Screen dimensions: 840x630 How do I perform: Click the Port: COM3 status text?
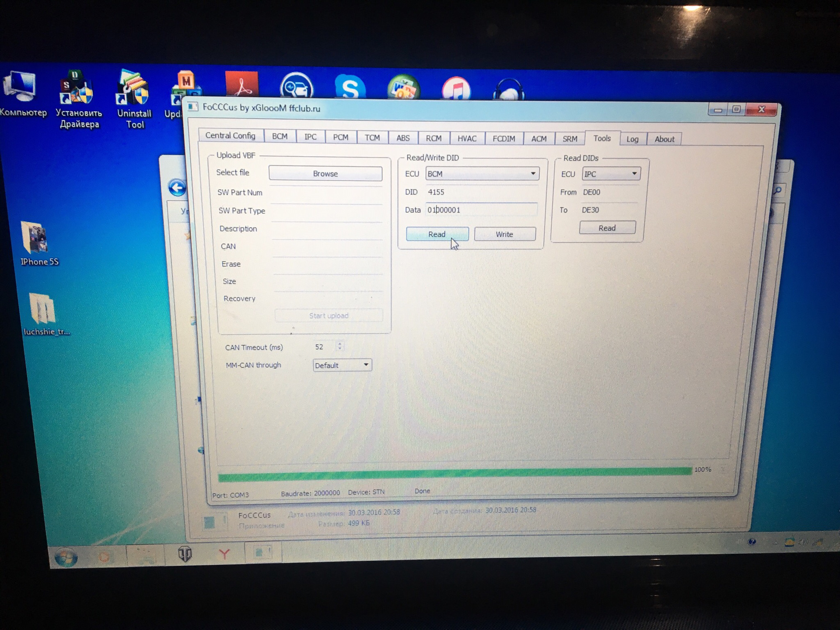(231, 495)
